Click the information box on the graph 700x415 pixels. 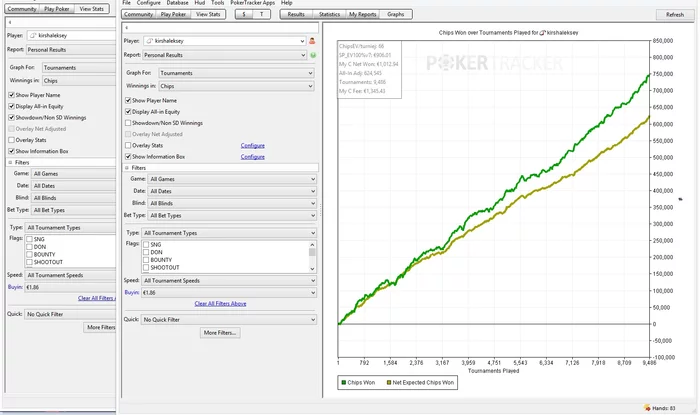[x=369, y=69]
